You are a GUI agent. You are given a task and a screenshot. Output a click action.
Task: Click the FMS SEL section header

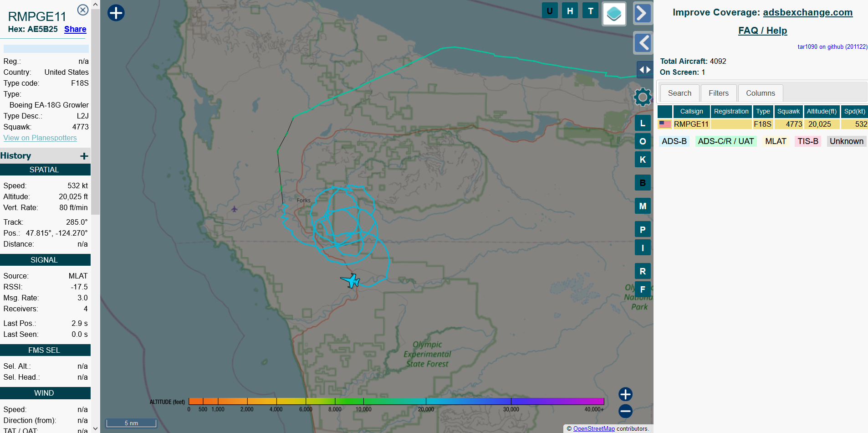pyautogui.click(x=45, y=350)
